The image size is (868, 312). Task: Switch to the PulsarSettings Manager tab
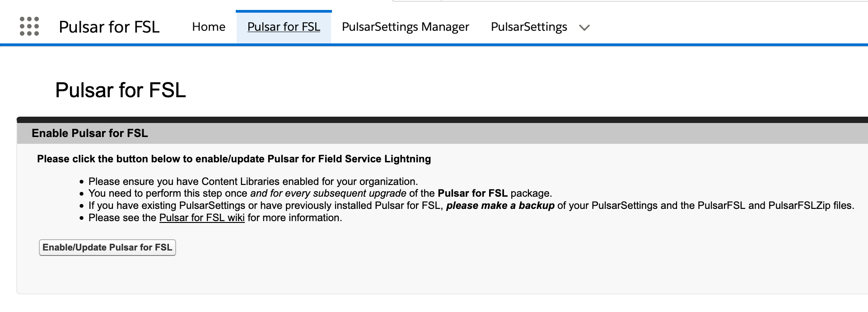tap(405, 27)
